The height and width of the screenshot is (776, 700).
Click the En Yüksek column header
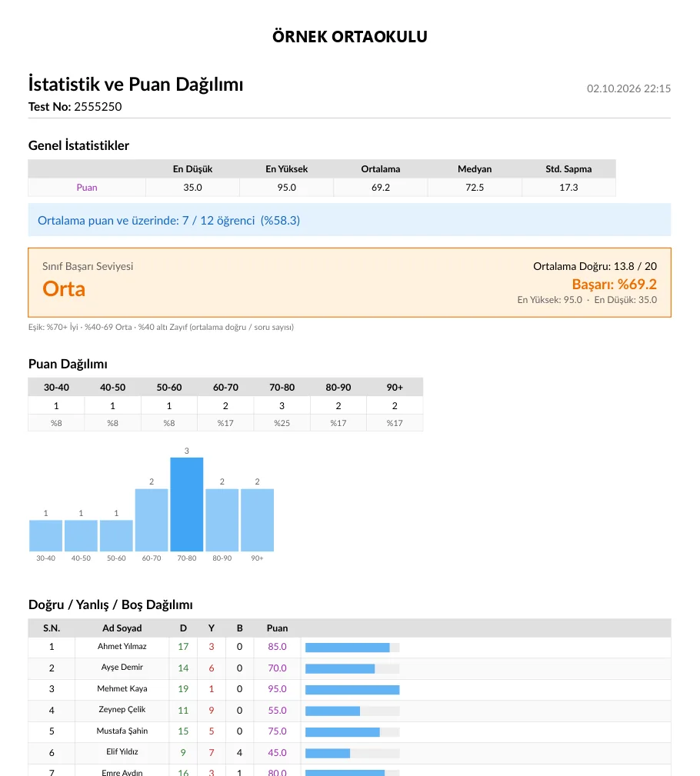point(287,168)
